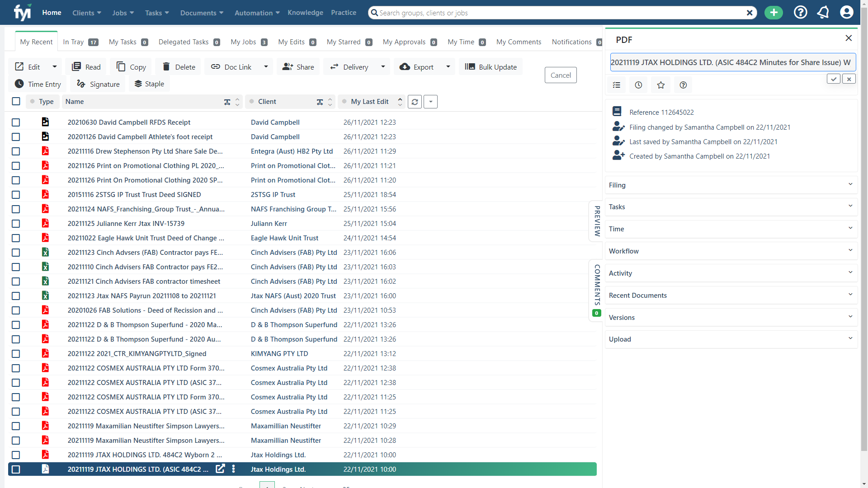Viewport: 868px width, 488px height.
Task: Click the Signature toolbar button
Action: pyautogui.click(x=98, y=84)
